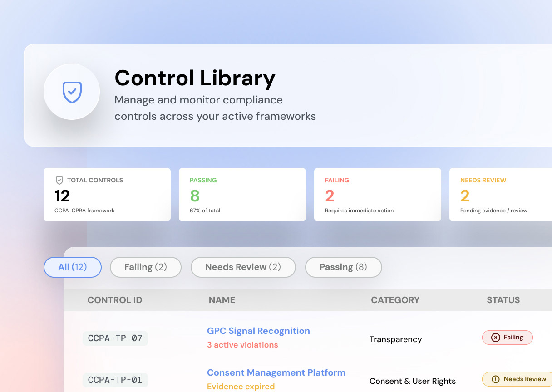Image resolution: width=552 pixels, height=392 pixels.
Task: Click the X icon in Failing badge
Action: tap(496, 338)
